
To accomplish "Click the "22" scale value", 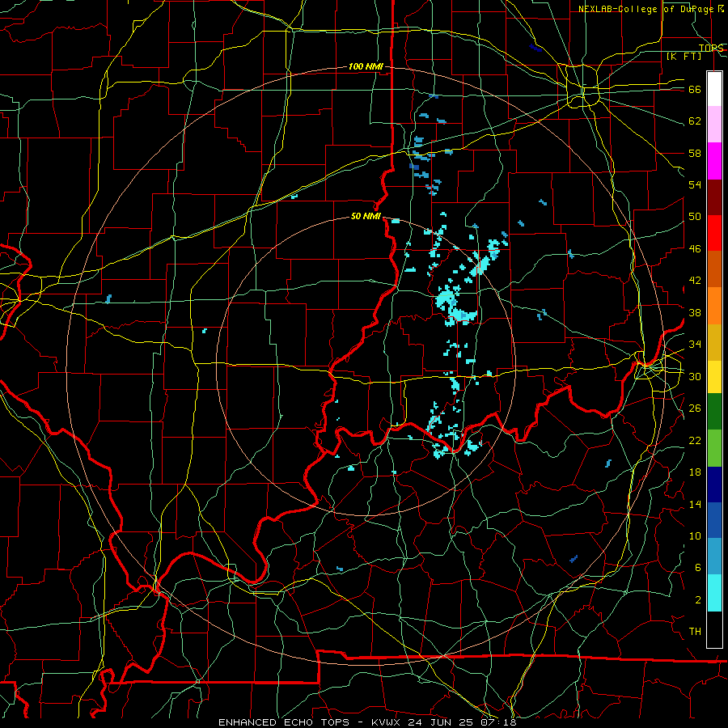I will pos(695,440).
